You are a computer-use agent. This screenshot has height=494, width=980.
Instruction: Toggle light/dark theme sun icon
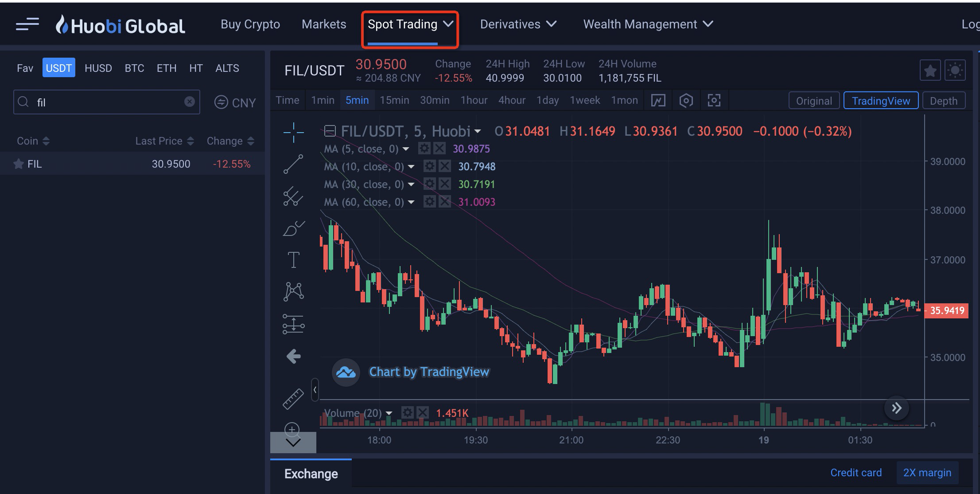pos(955,71)
